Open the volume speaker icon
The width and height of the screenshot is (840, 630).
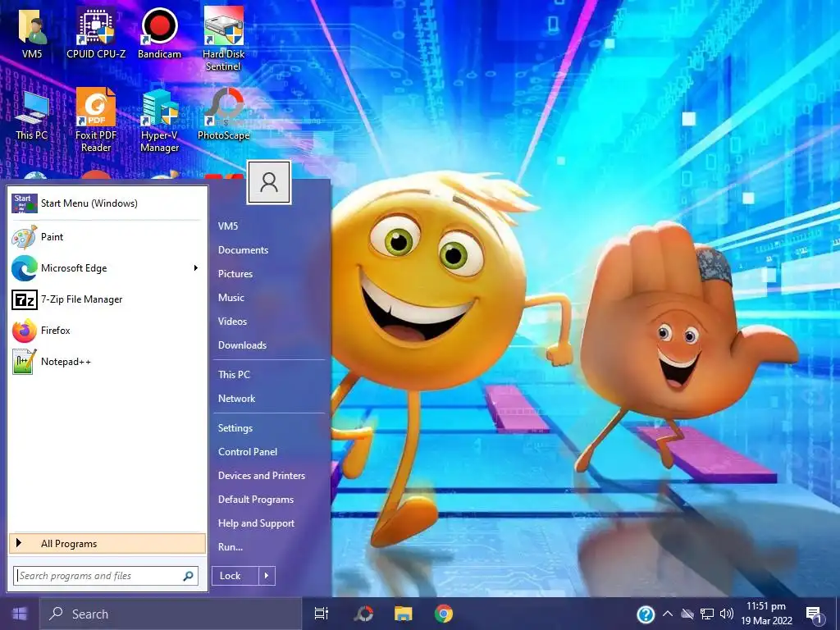pyautogui.click(x=727, y=614)
